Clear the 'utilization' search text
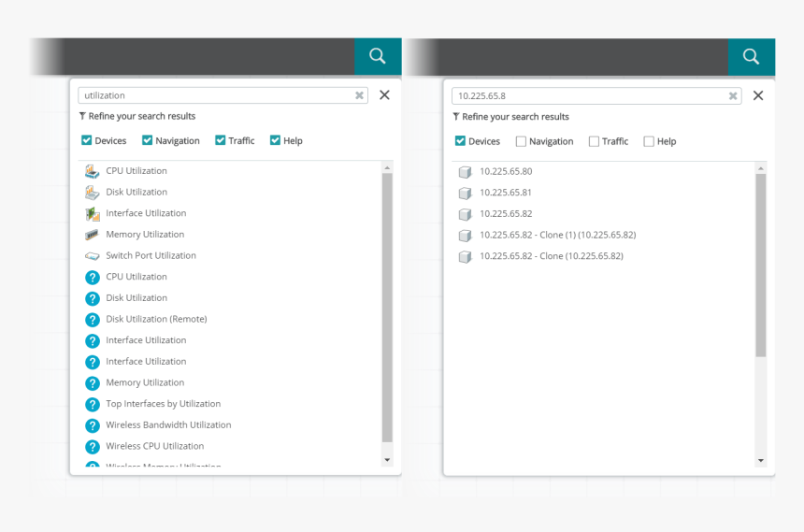Screen dimensions: 804x532 (359, 95)
